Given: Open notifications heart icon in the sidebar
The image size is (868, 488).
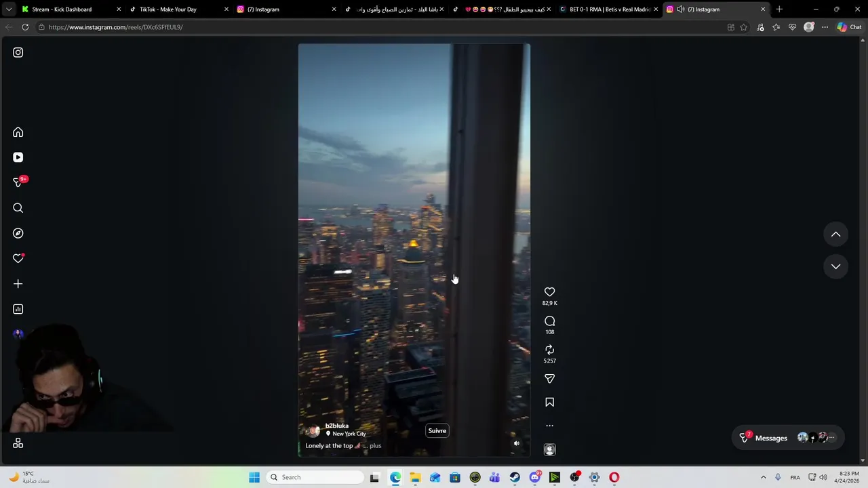Looking at the screenshot, I should [18, 258].
